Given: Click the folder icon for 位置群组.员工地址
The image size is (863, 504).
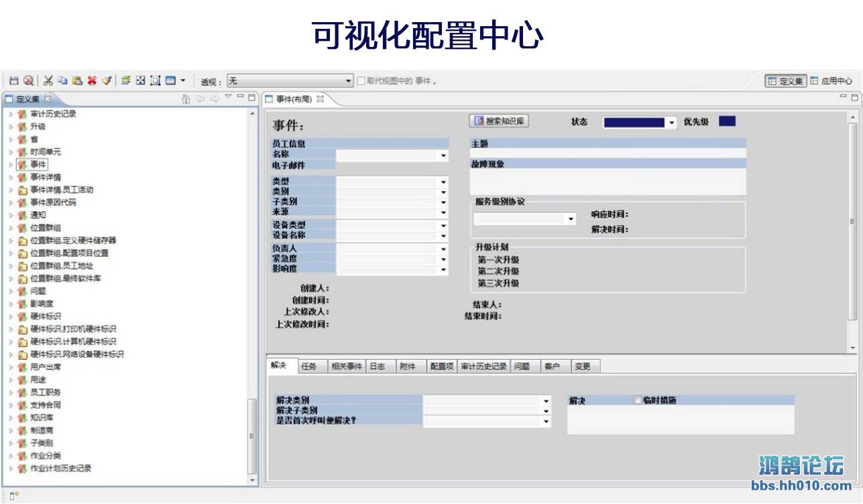Looking at the screenshot, I should 22,266.
